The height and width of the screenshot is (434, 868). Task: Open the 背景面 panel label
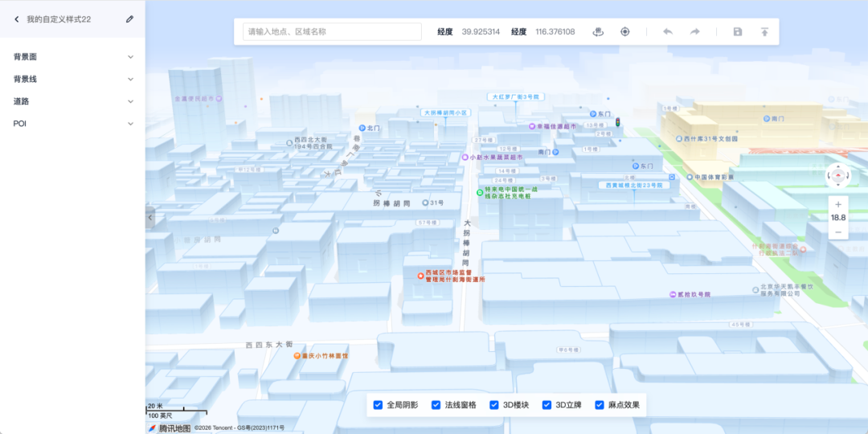tap(25, 57)
